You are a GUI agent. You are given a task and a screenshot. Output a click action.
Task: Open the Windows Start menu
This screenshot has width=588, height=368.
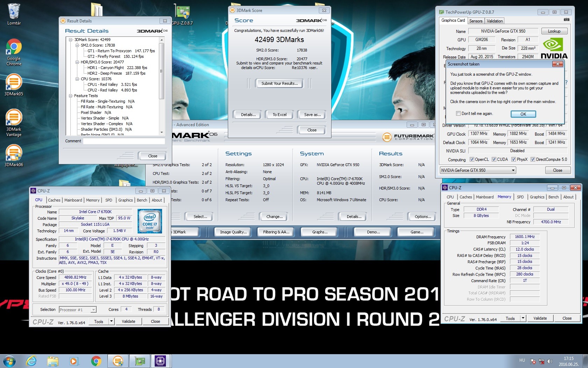click(x=9, y=361)
